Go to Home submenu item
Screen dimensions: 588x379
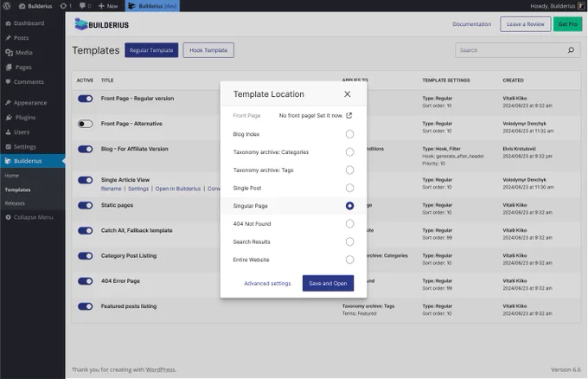pyautogui.click(x=11, y=176)
